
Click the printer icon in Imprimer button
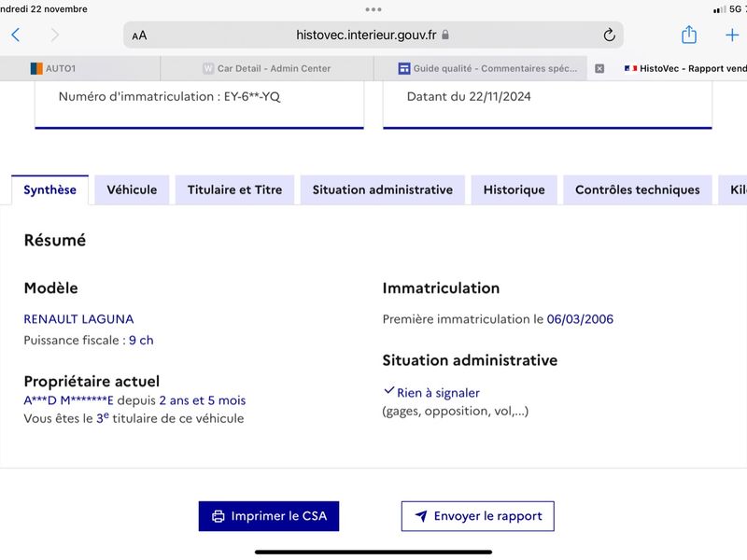[x=218, y=516]
